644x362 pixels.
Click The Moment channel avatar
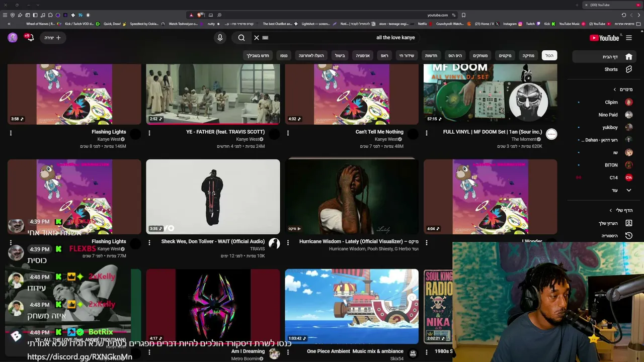click(x=551, y=134)
